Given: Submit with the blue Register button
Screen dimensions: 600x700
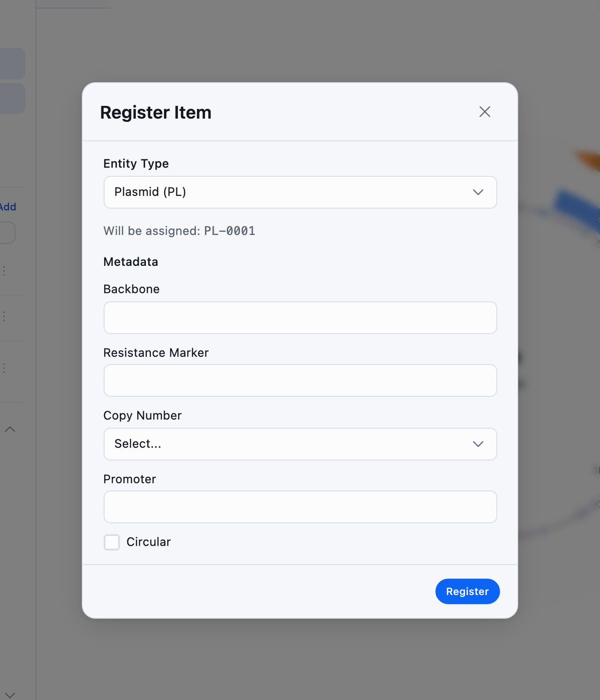Looking at the screenshot, I should tap(467, 591).
